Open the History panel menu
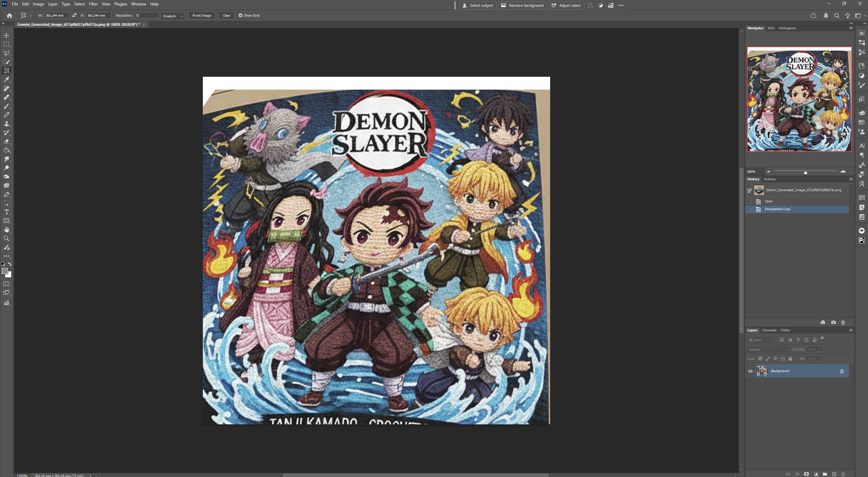Image resolution: width=868 pixels, height=477 pixels. point(851,179)
